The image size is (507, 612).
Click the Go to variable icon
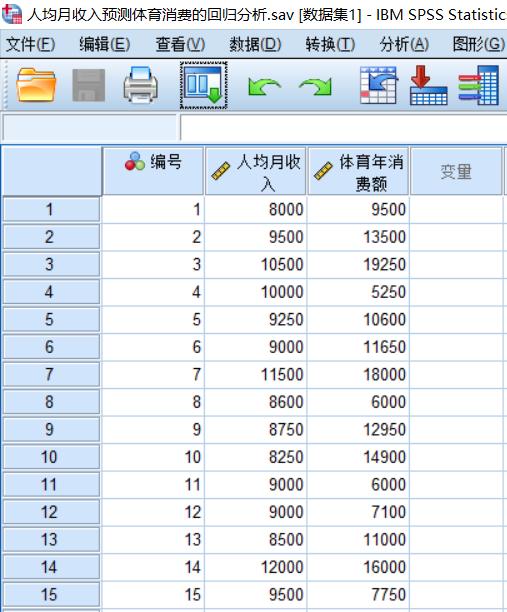428,85
